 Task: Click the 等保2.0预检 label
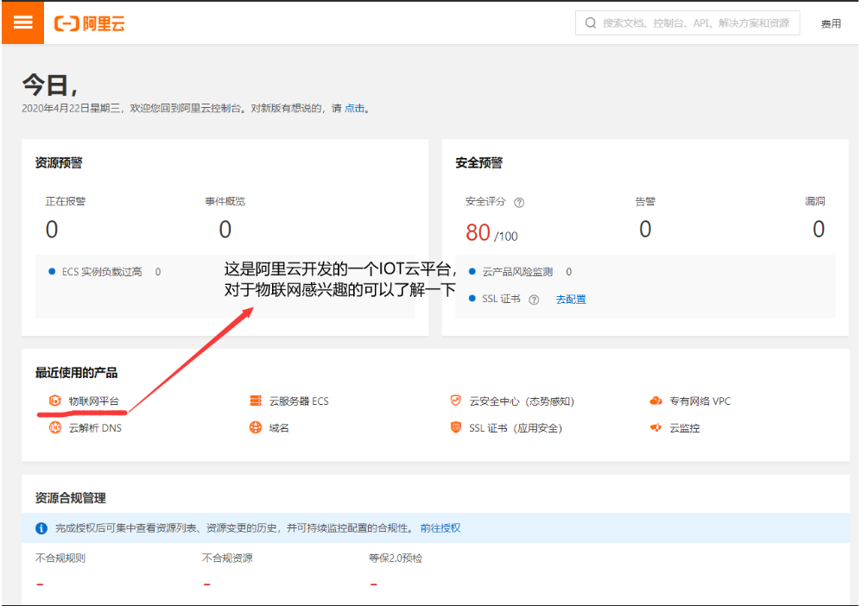click(x=396, y=558)
